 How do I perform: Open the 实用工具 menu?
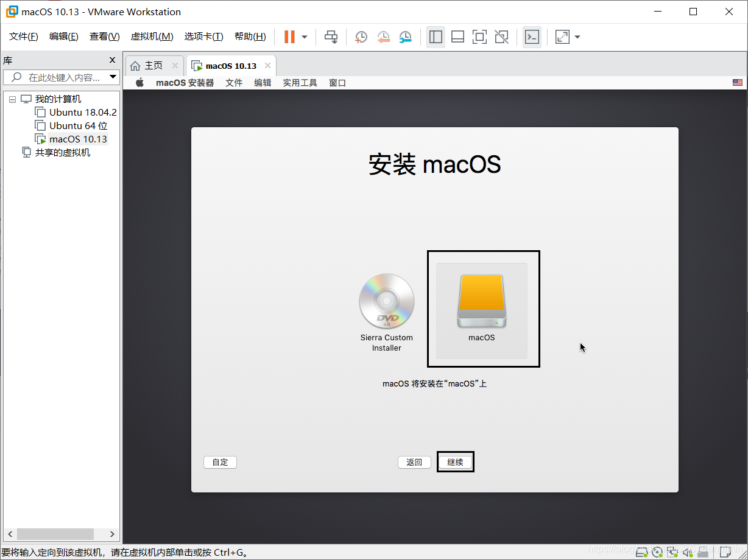[300, 83]
